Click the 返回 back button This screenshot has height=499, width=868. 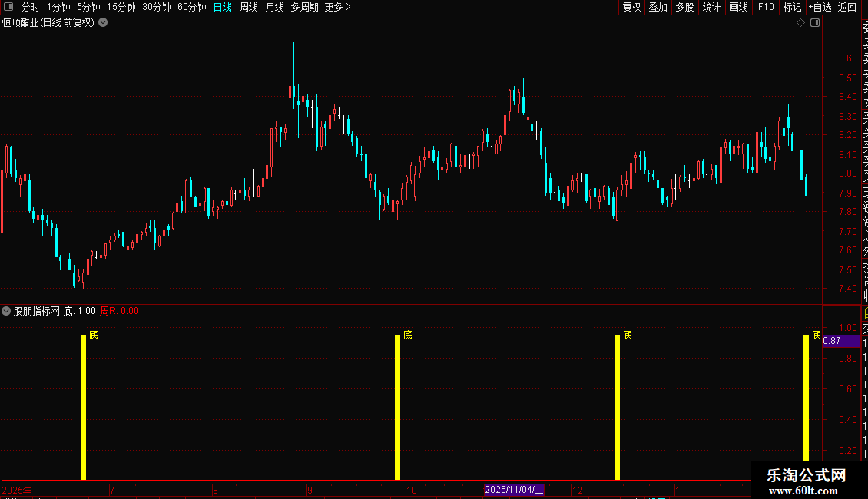pyautogui.click(x=847, y=7)
